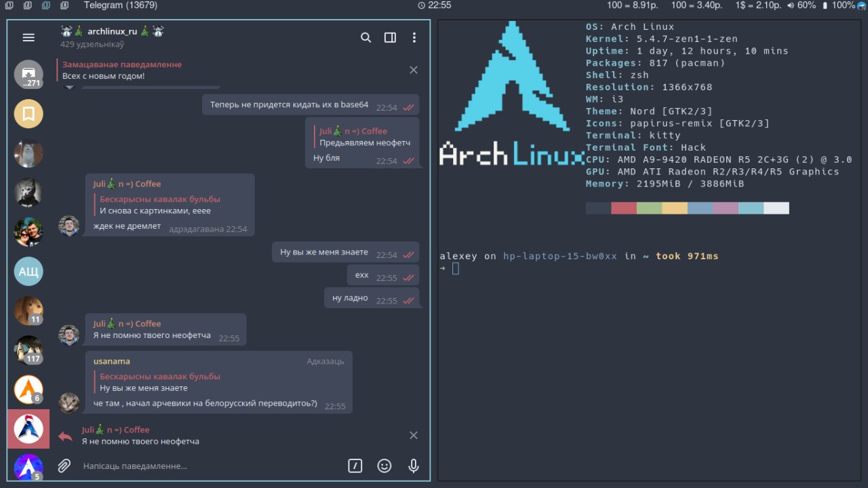
Task: Switch to the fourth i3 workspace indicator
Action: 64,5
